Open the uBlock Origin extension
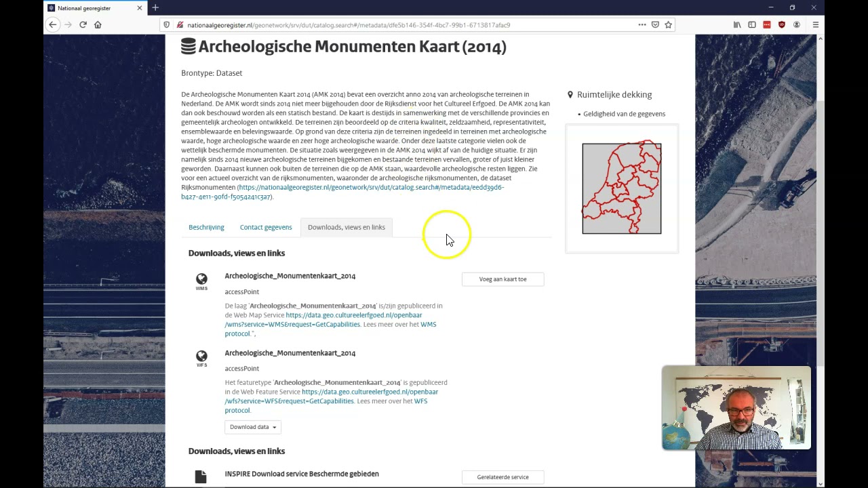Screen dimensions: 868x488 coord(782,24)
